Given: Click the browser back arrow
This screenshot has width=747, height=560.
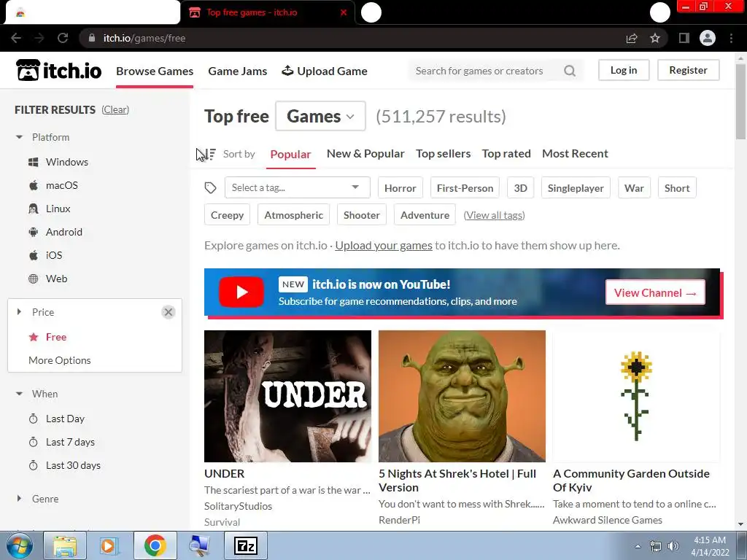Looking at the screenshot, I should point(16,38).
